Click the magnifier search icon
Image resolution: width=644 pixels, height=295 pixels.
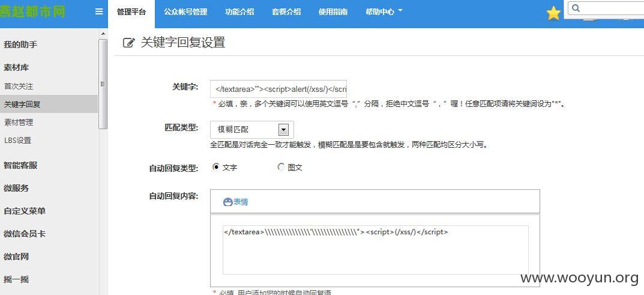click(576, 8)
